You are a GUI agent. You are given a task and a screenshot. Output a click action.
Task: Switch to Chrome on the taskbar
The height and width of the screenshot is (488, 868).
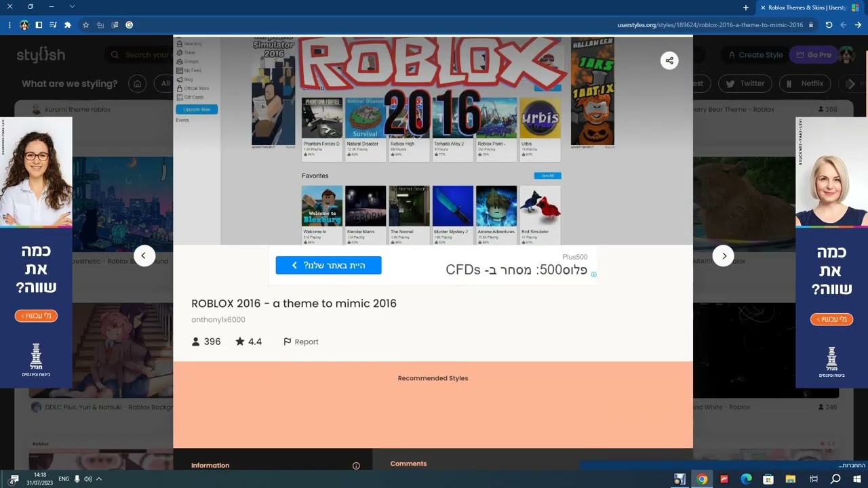coord(703,479)
